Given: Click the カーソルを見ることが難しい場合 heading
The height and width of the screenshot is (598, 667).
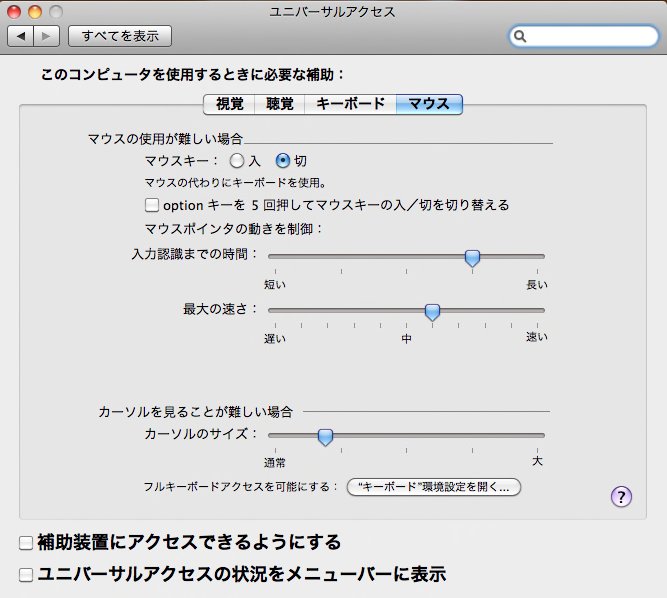Looking at the screenshot, I should click(196, 412).
